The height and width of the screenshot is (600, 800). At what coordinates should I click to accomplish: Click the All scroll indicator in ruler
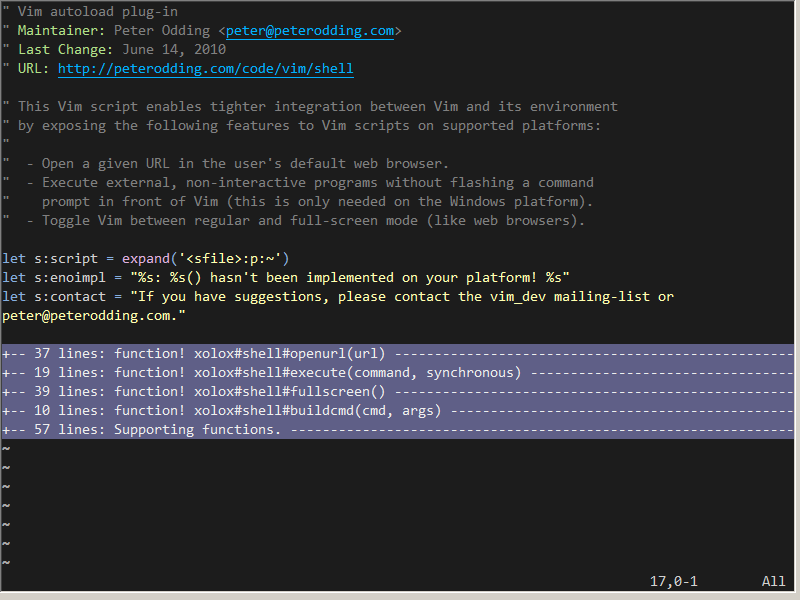pos(773,581)
